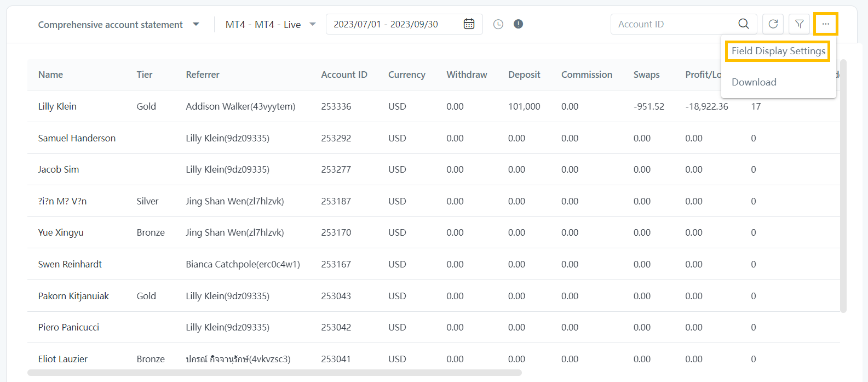
Task: Click the vertical scrollbar on the right
Action: tap(843, 186)
